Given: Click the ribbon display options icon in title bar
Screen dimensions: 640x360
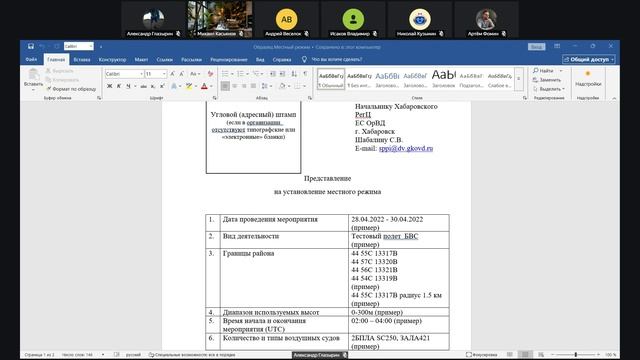Looking at the screenshot, I should tap(557, 46).
